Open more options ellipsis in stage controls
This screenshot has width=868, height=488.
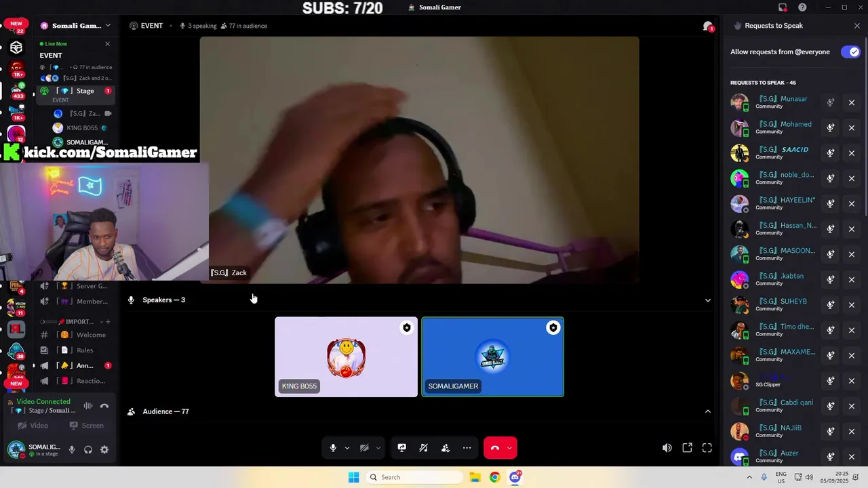tap(467, 448)
